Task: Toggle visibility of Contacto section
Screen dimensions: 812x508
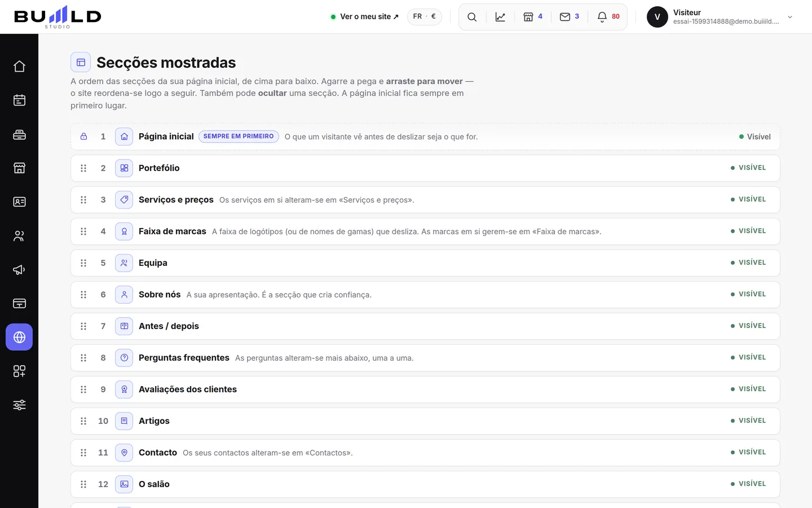Action: coord(748,452)
